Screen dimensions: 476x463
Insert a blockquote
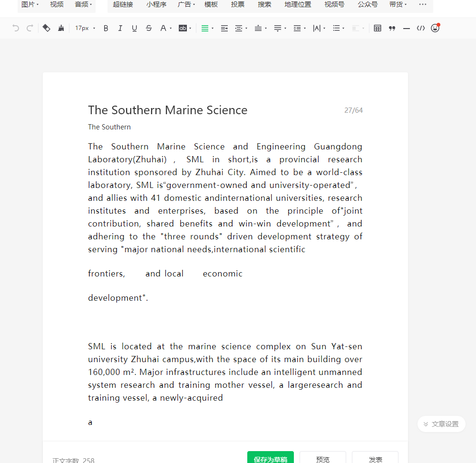392,28
